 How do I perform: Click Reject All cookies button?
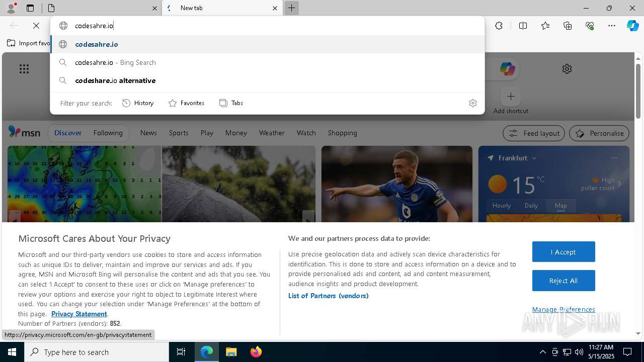563,281
